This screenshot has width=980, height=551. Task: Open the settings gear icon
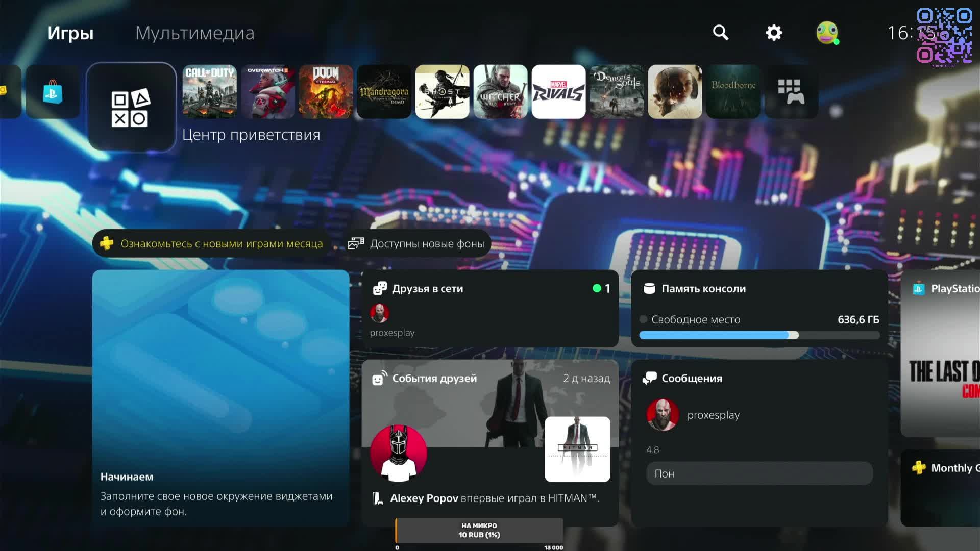[774, 33]
